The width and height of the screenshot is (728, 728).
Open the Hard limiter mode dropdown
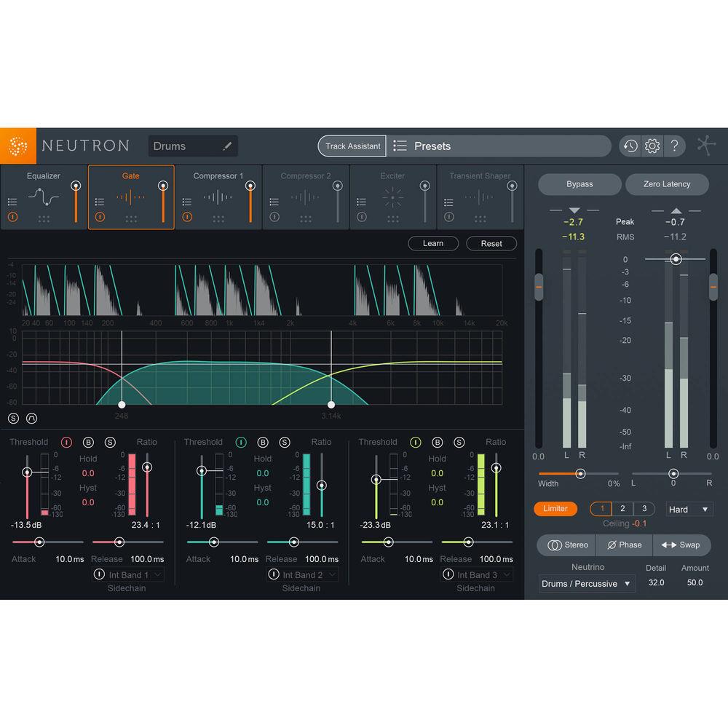689,509
